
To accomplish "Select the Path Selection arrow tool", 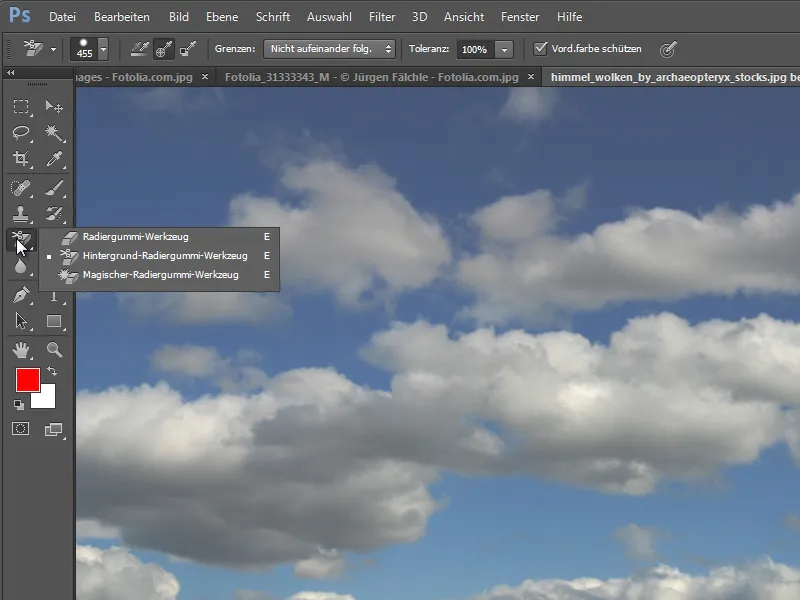I will click(x=21, y=321).
